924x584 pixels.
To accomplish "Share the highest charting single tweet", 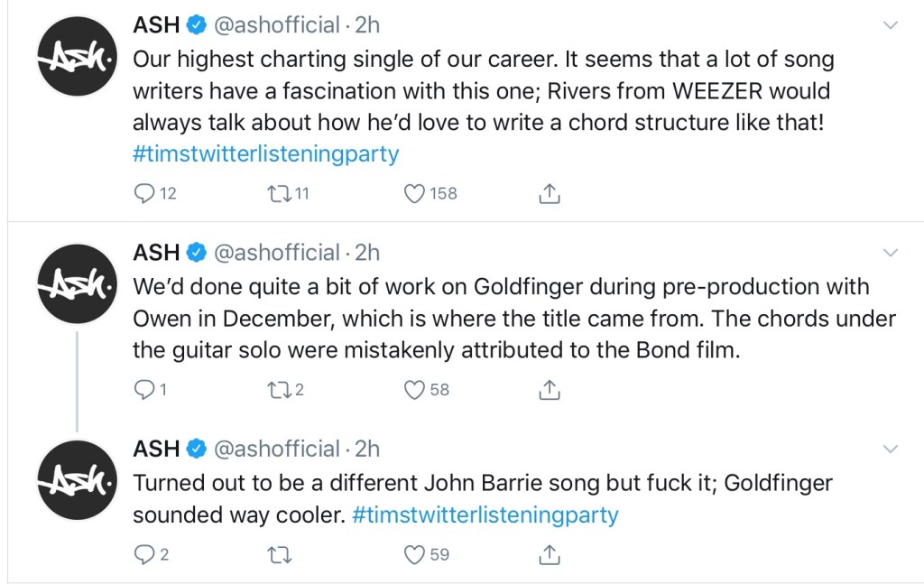I will [550, 193].
